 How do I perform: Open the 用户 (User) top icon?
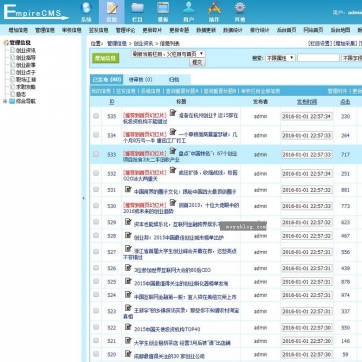pyautogui.click(x=188, y=12)
